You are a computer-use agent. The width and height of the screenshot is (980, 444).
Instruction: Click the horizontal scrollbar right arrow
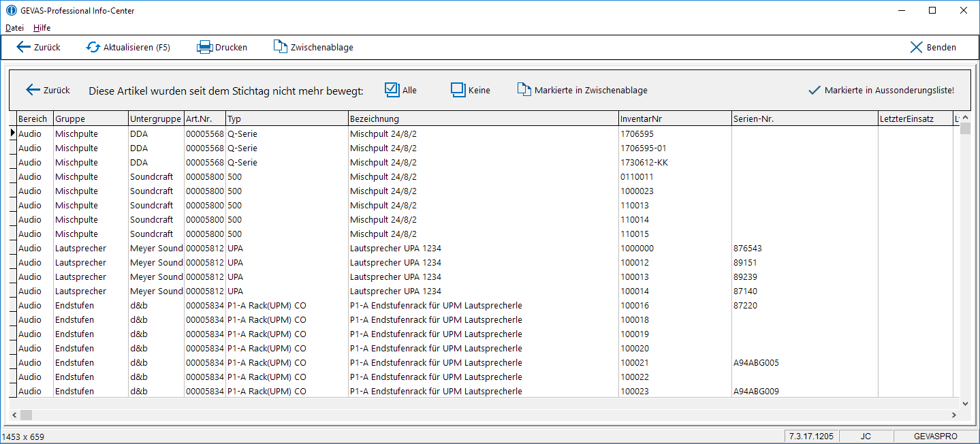click(x=953, y=415)
